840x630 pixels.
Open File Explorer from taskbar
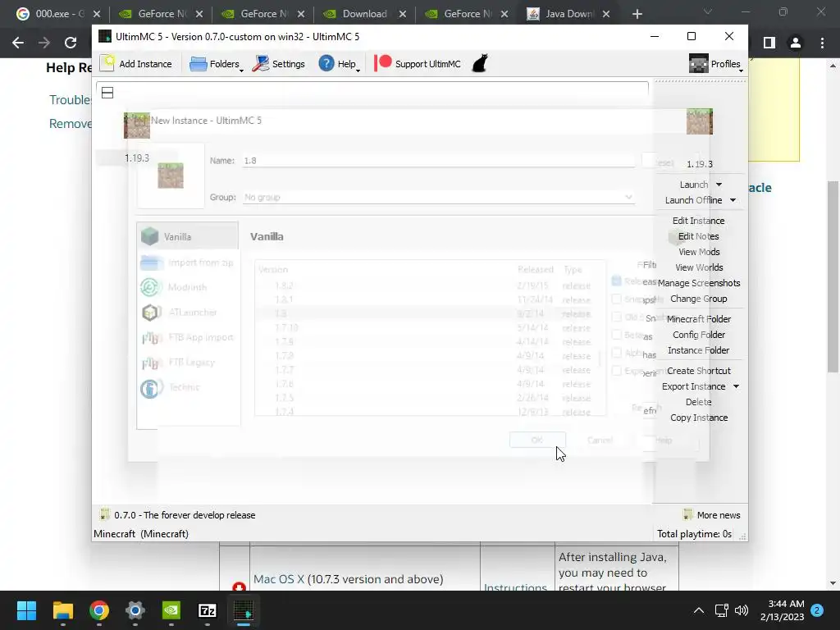tap(62, 610)
